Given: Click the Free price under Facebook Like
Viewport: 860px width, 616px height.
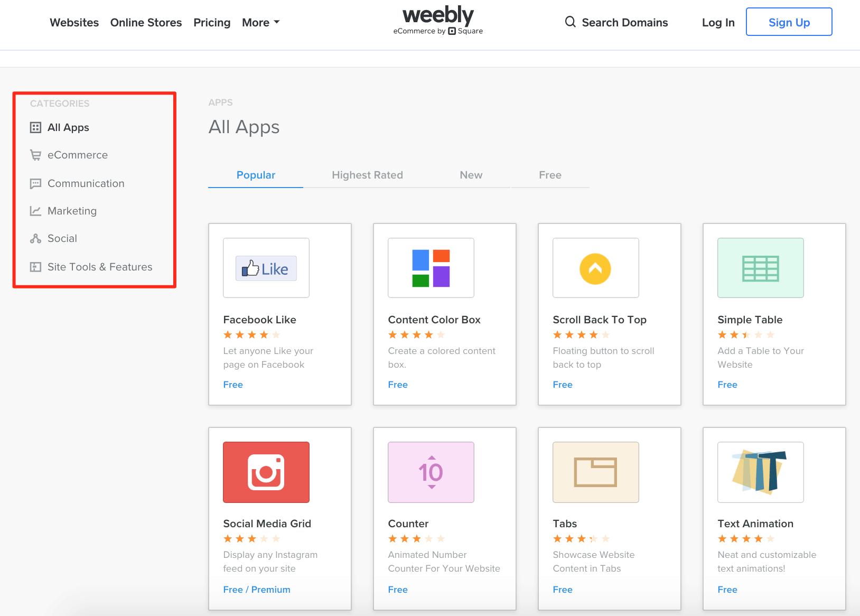Looking at the screenshot, I should (x=233, y=385).
